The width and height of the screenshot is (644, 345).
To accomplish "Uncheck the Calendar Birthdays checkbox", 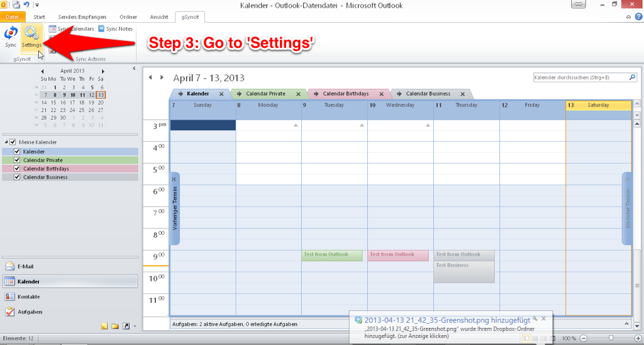I will pyautogui.click(x=17, y=169).
